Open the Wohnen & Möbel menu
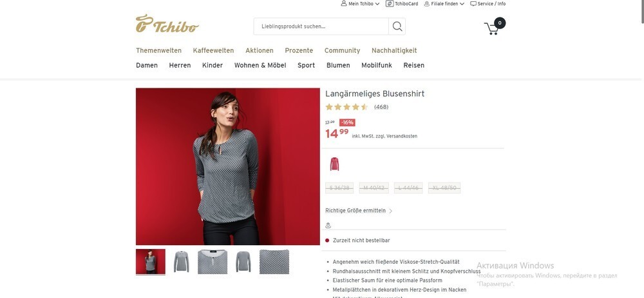 pyautogui.click(x=260, y=65)
